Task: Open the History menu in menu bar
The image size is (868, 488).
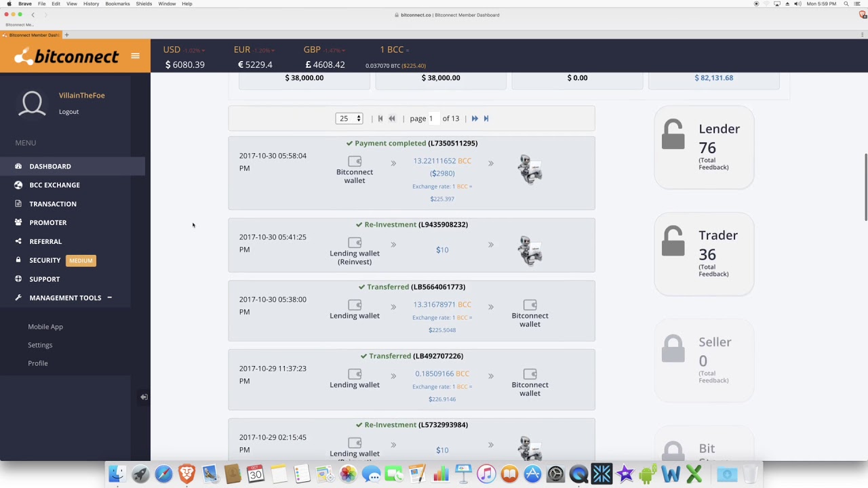Action: [x=91, y=4]
